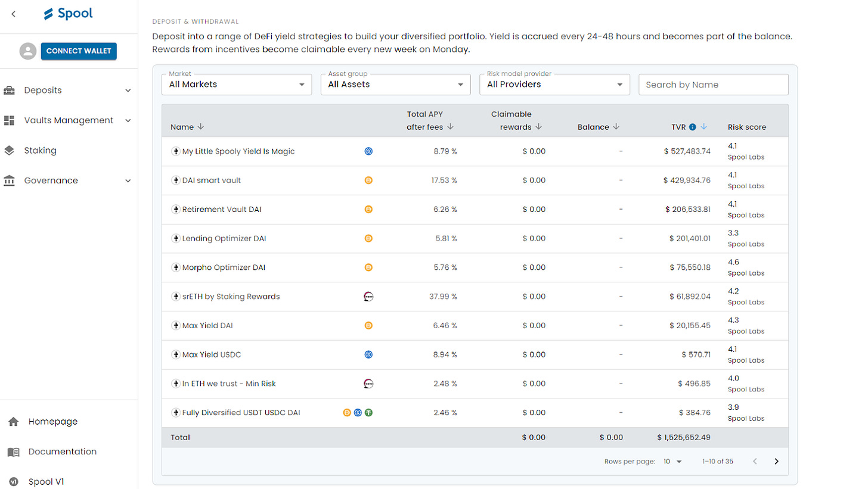
Task: Click TVR info icon
Action: click(692, 127)
